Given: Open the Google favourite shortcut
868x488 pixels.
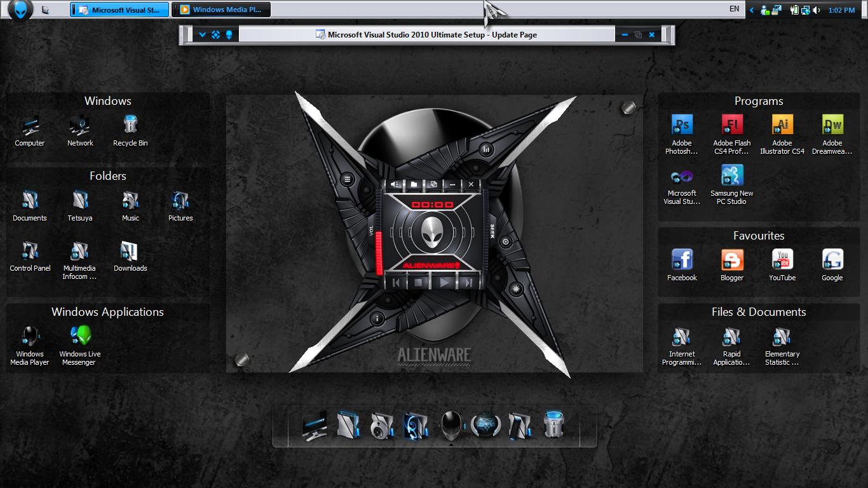Looking at the screenshot, I should pyautogui.click(x=832, y=266).
